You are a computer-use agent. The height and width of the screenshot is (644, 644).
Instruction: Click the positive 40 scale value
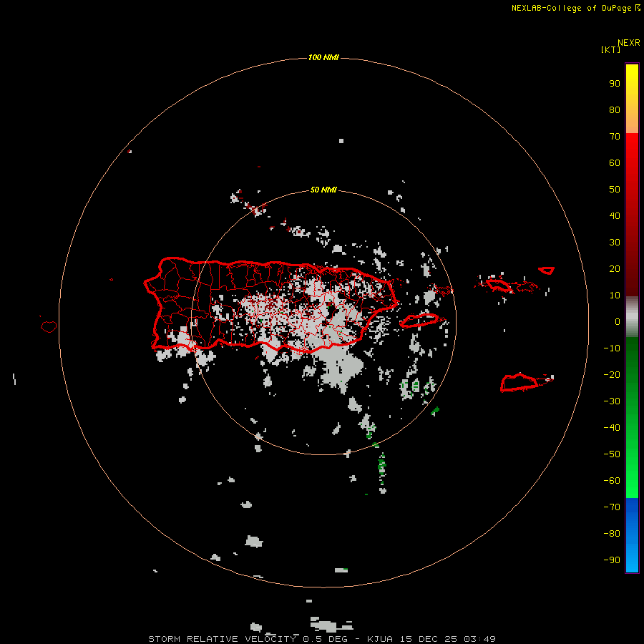[615, 216]
